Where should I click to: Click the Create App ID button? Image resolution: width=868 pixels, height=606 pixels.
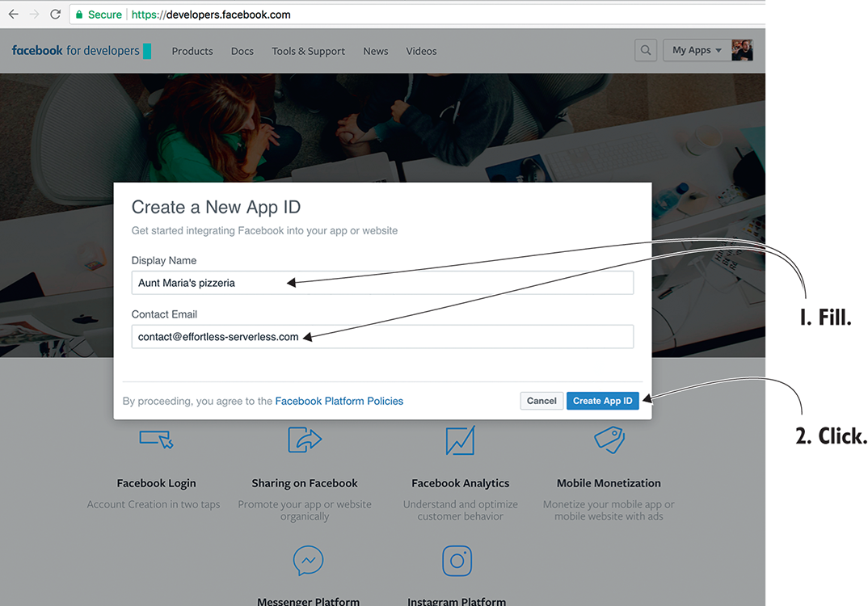pyautogui.click(x=602, y=401)
